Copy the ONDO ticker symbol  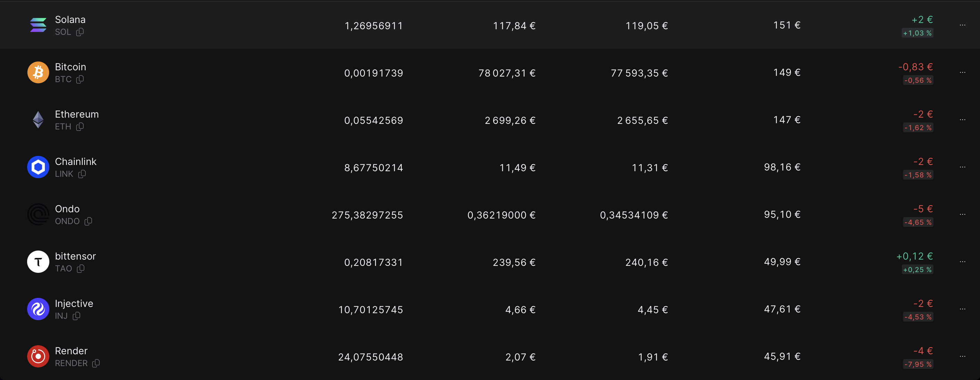[x=88, y=221]
